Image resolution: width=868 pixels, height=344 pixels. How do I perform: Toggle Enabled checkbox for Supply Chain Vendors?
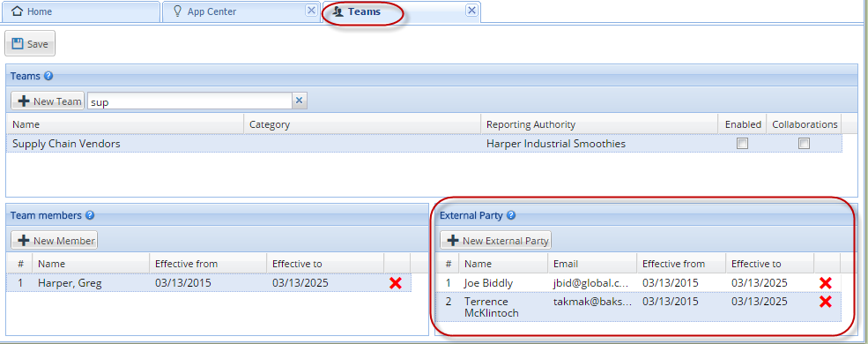tap(742, 144)
